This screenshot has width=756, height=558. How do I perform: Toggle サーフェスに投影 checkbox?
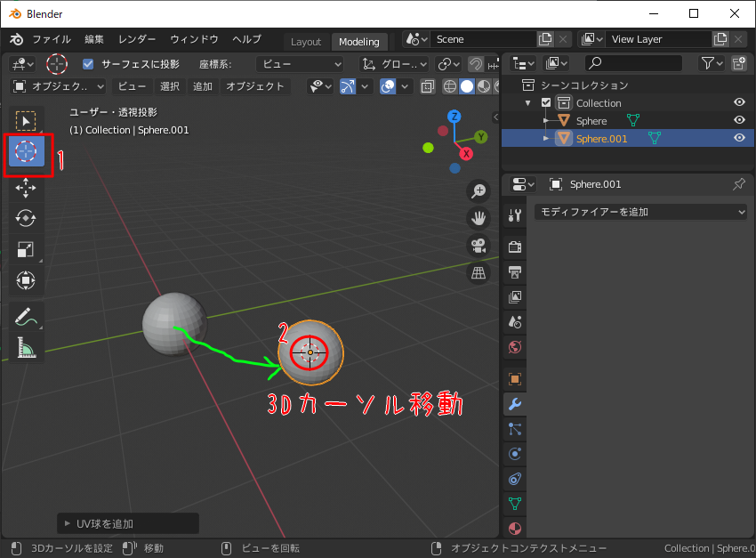click(88, 64)
